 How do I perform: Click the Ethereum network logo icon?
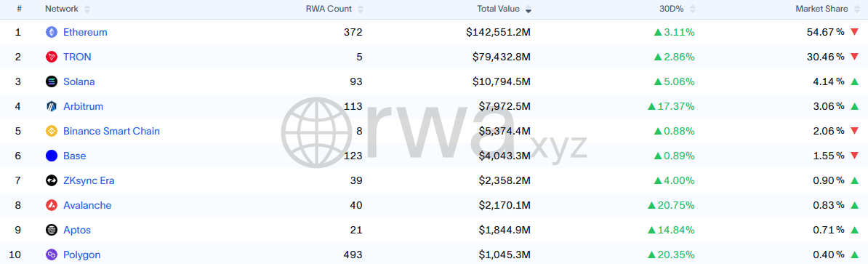52,32
